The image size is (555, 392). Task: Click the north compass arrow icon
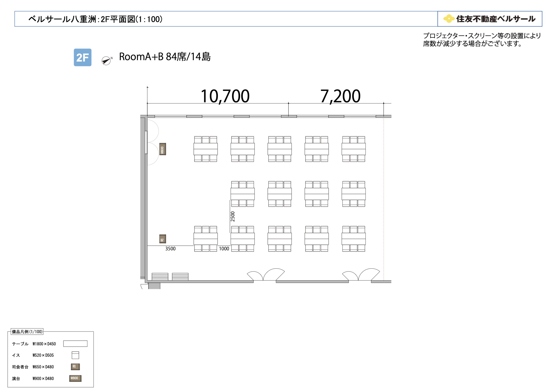point(106,60)
